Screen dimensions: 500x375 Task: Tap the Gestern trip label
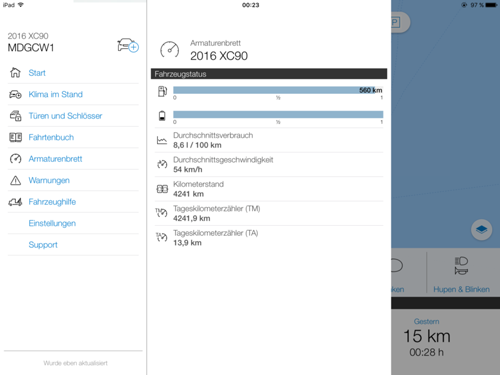pos(426,322)
